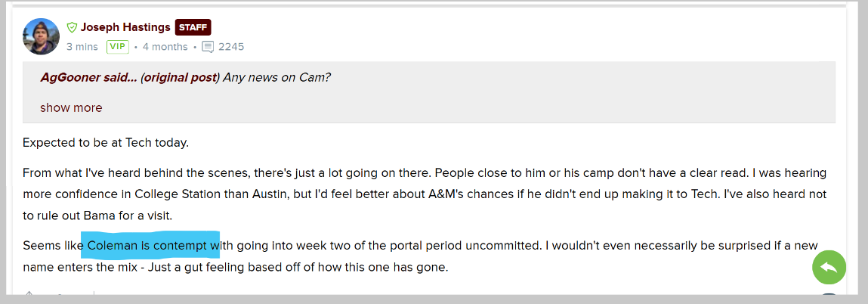
Task: Click the 4 months membership label
Action: [165, 47]
